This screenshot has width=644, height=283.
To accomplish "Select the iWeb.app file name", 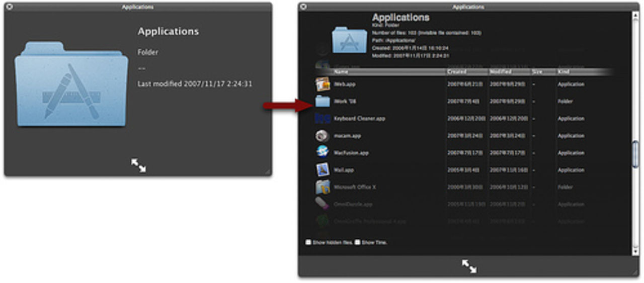I will 345,84.
